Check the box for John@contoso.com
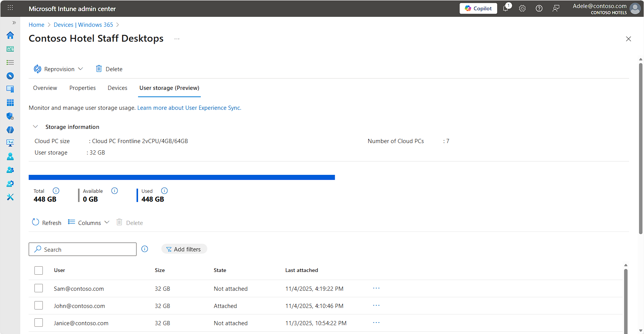This screenshot has width=644, height=334. (x=39, y=305)
